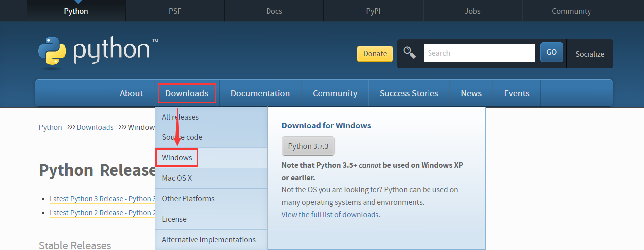Open the Socialize menu
The height and width of the screenshot is (250, 644).
590,54
